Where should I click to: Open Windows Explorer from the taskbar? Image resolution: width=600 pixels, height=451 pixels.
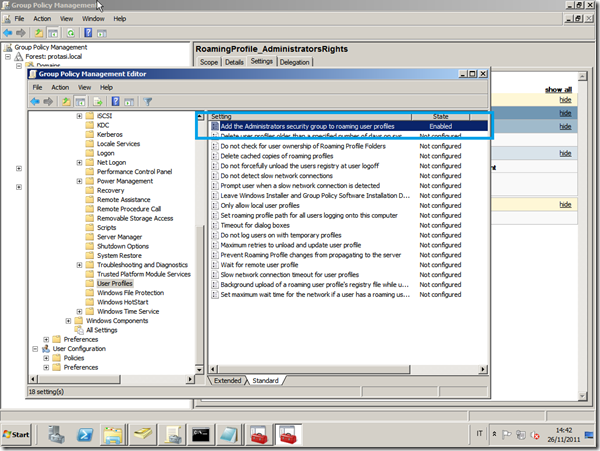113,435
